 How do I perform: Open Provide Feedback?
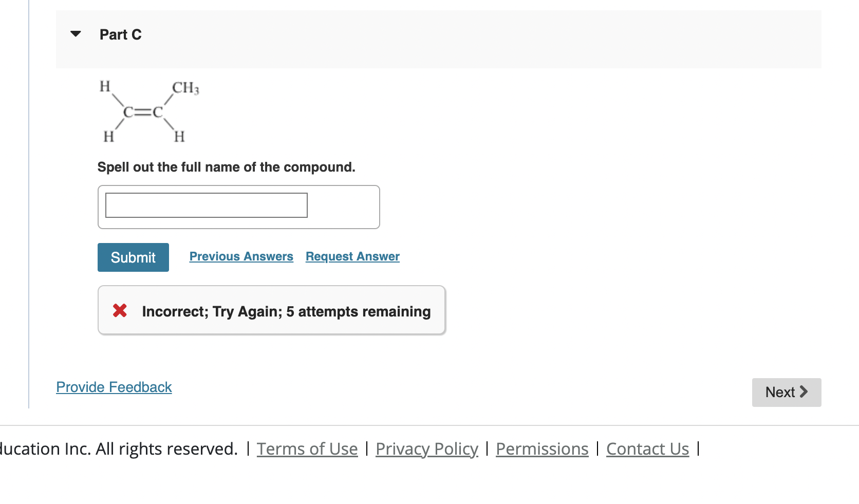(x=114, y=386)
